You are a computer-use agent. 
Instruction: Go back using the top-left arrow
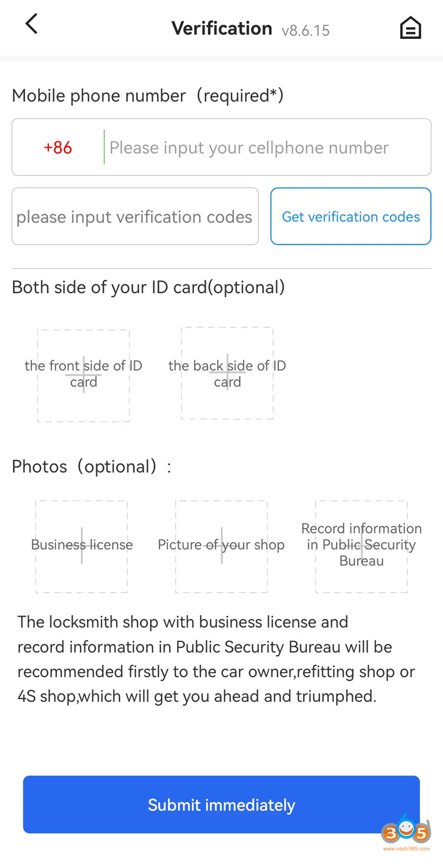tap(32, 24)
